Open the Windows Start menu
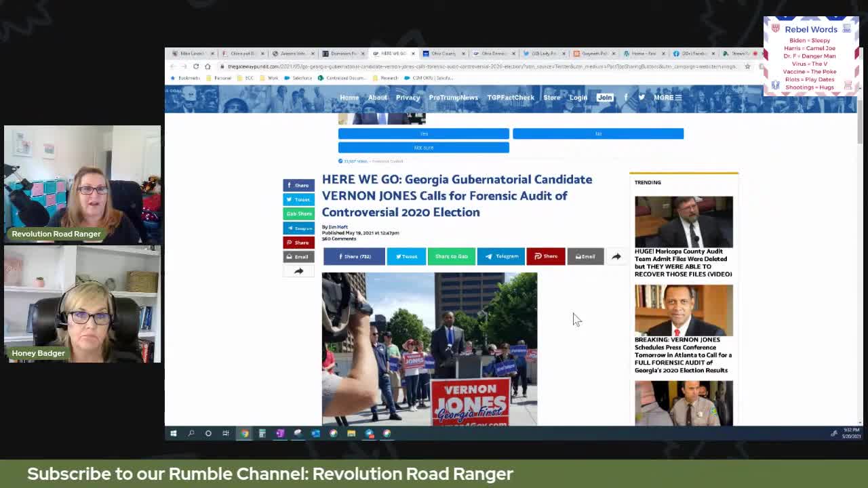Image resolution: width=868 pixels, height=488 pixels. (174, 433)
